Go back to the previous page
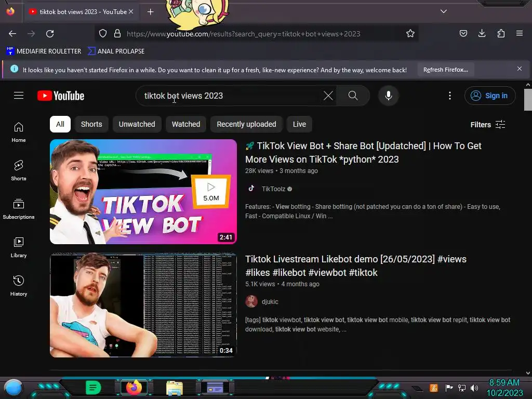The width and height of the screenshot is (532, 399). pyautogui.click(x=12, y=34)
